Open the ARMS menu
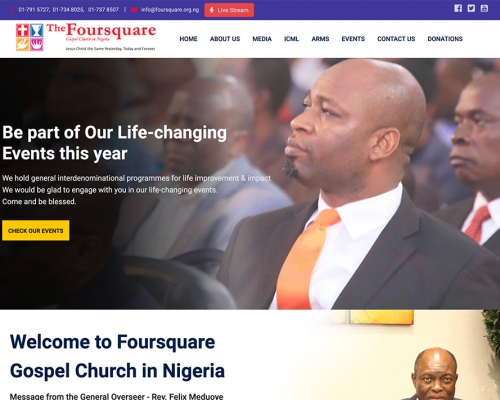Image resolution: width=500 pixels, height=400 pixels. [320, 39]
